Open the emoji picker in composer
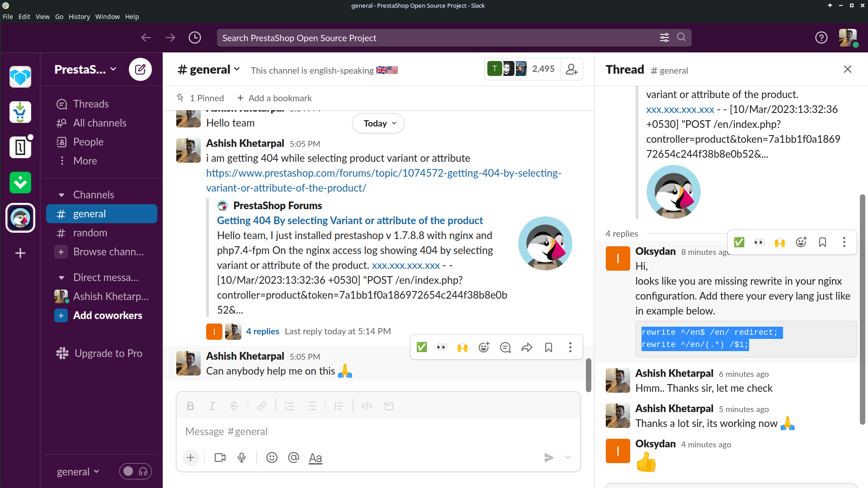This screenshot has width=868, height=488. (272, 458)
